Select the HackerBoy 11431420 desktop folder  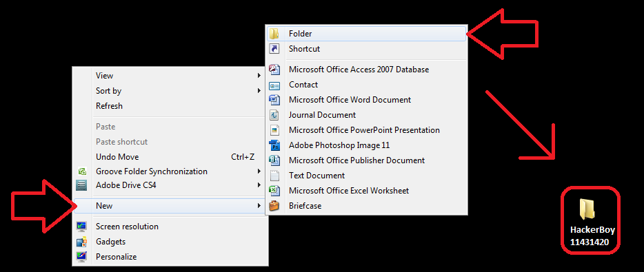click(x=590, y=222)
